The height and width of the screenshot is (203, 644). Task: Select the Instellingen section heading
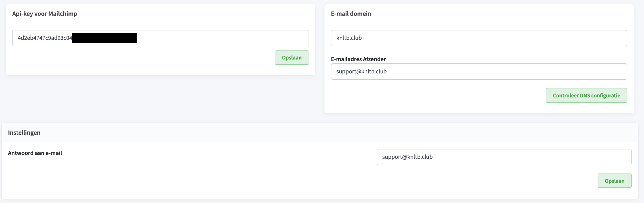(24, 133)
